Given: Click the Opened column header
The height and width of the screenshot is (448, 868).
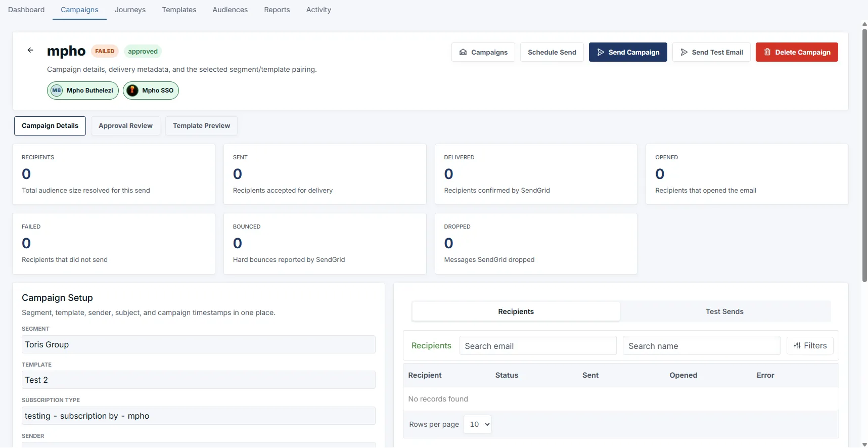Looking at the screenshot, I should 683,375.
